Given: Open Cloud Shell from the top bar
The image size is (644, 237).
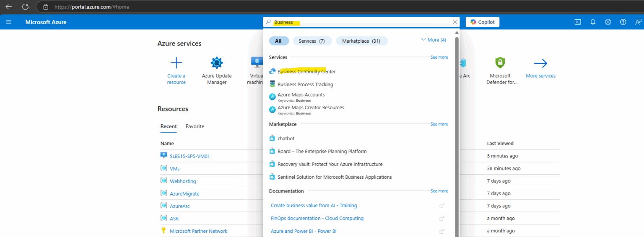Looking at the screenshot, I should [578, 22].
